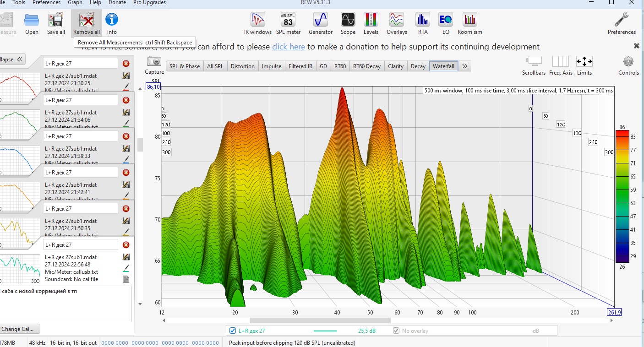The width and height of the screenshot is (644, 347).
Task: Collapse the measurements panel
Action: (12, 60)
